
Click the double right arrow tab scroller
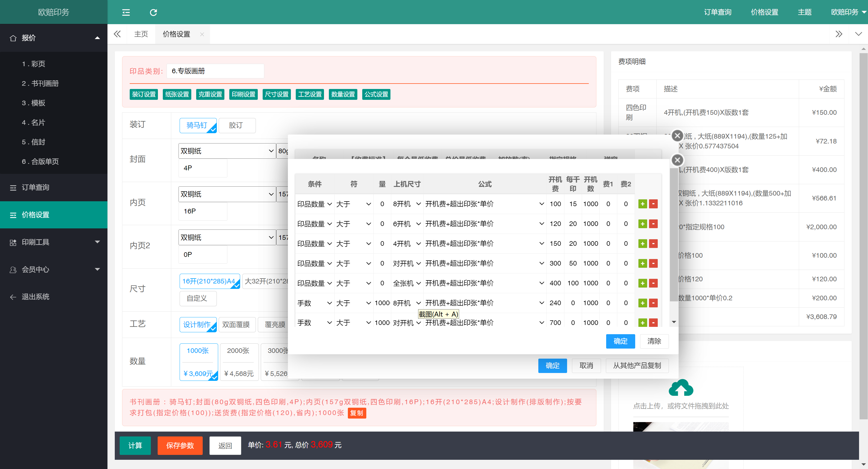[x=839, y=34]
